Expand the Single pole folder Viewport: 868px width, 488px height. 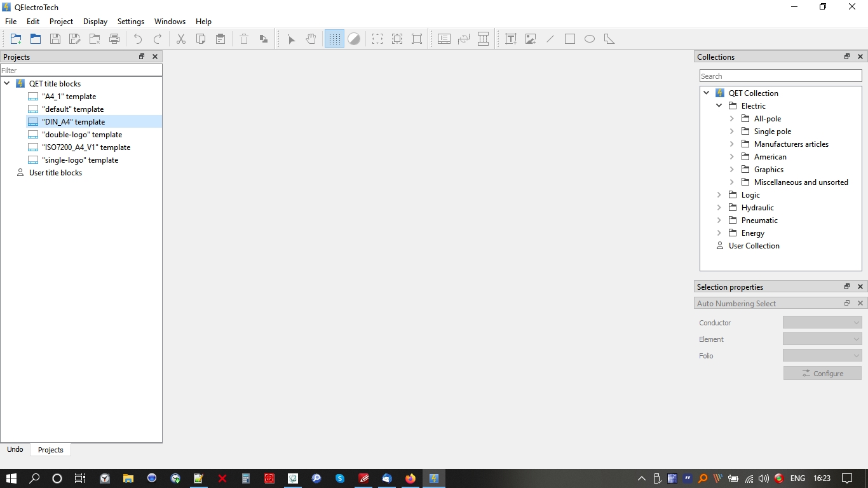click(732, 131)
